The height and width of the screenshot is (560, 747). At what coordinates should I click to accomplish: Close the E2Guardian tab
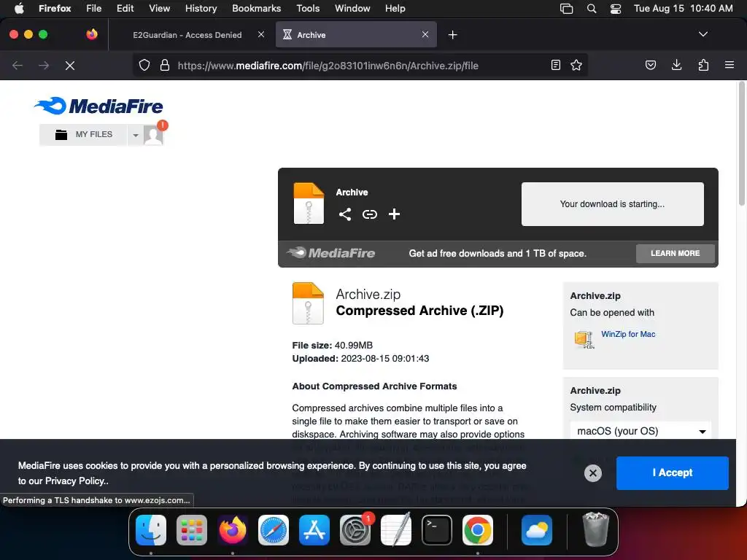[261, 34]
